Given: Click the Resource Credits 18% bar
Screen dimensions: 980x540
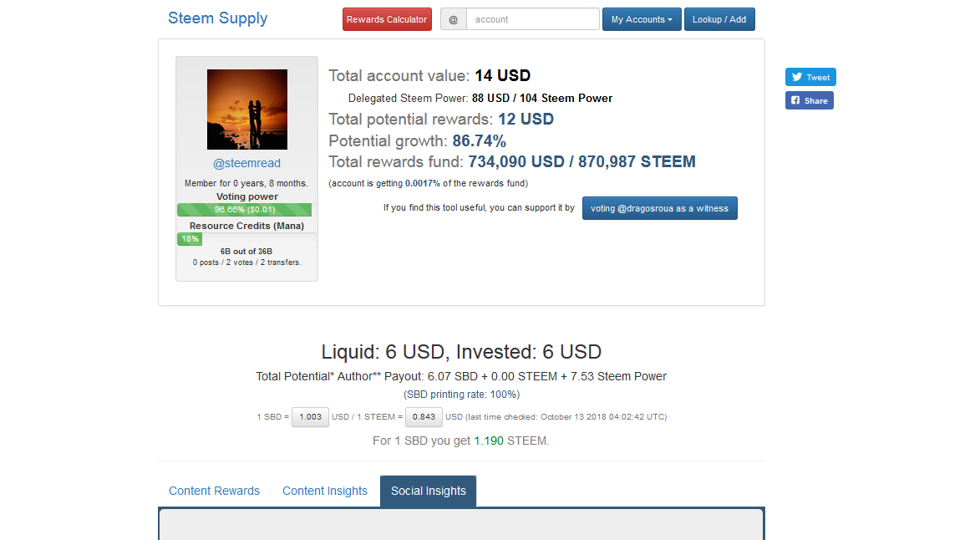Looking at the screenshot, I should (190, 239).
